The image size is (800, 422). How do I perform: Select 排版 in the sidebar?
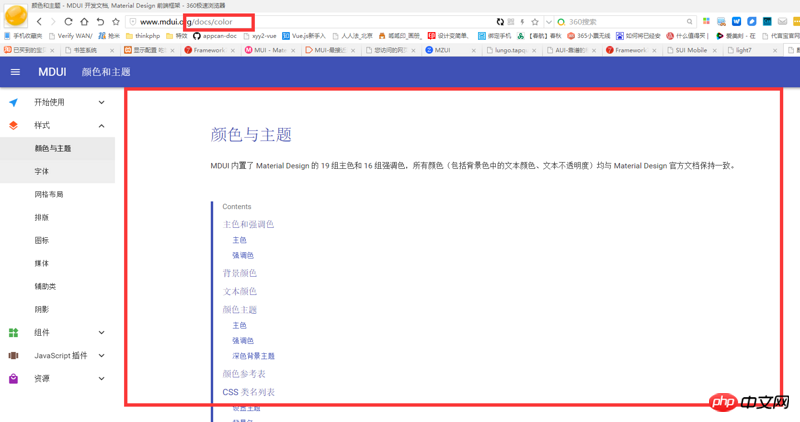coord(57,217)
